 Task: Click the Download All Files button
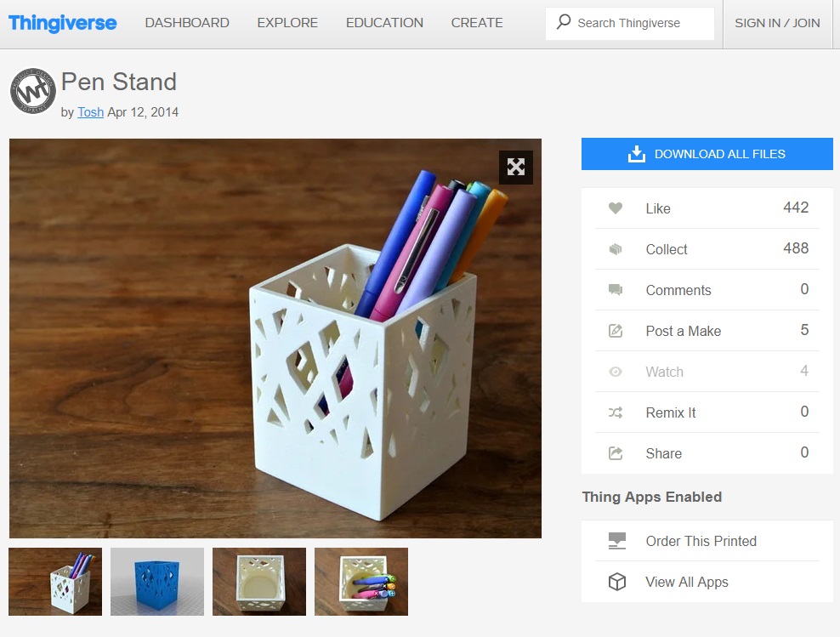(707, 154)
